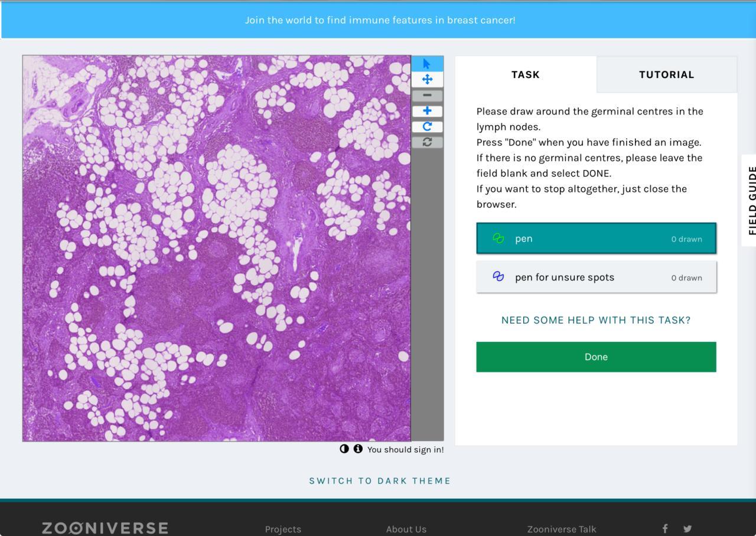The height and width of the screenshot is (536, 756).
Task: Rotate the image with the rotate icon
Action: [427, 126]
